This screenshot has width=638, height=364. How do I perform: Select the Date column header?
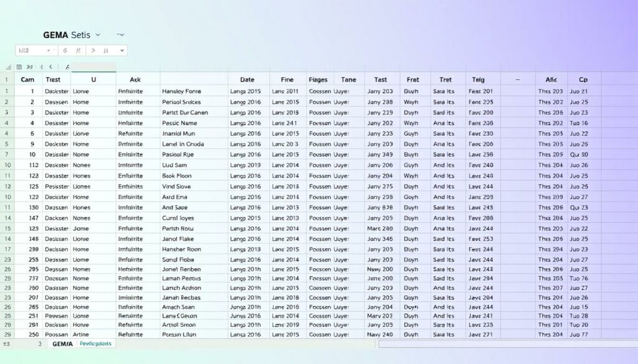tap(247, 80)
